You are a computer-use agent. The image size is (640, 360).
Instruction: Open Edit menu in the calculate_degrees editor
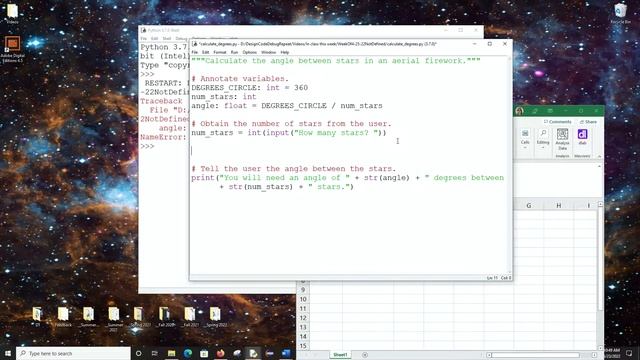(x=205, y=52)
